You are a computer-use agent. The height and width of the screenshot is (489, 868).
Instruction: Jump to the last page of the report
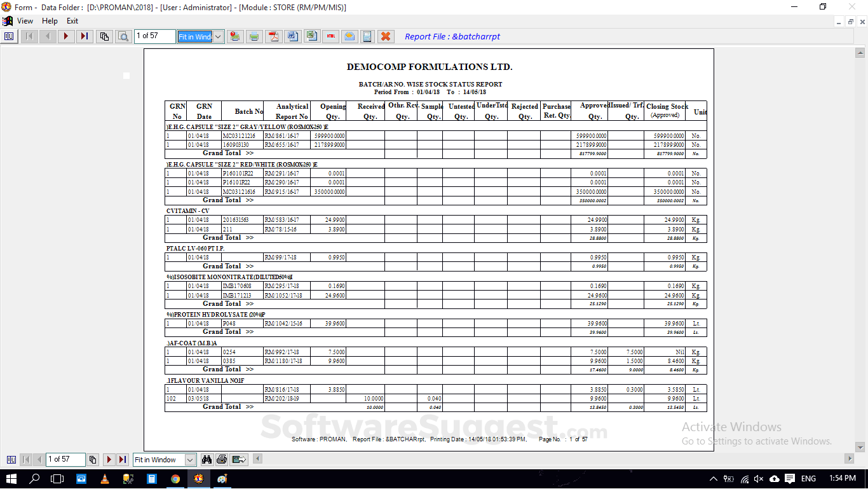pos(83,36)
